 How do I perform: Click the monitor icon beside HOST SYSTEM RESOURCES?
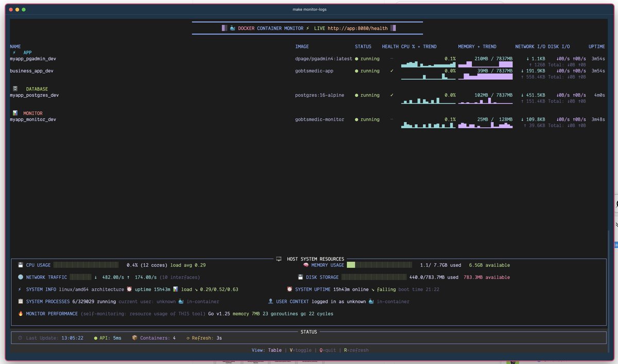pyautogui.click(x=279, y=259)
